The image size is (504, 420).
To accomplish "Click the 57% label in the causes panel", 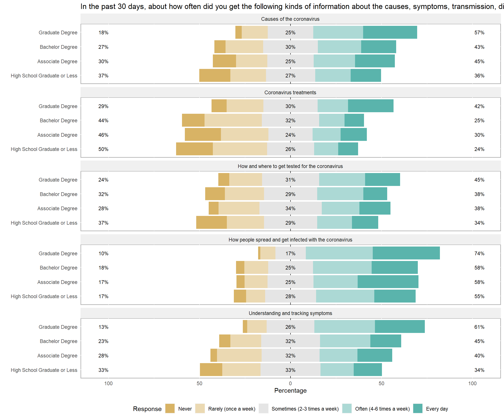I will click(x=479, y=33).
